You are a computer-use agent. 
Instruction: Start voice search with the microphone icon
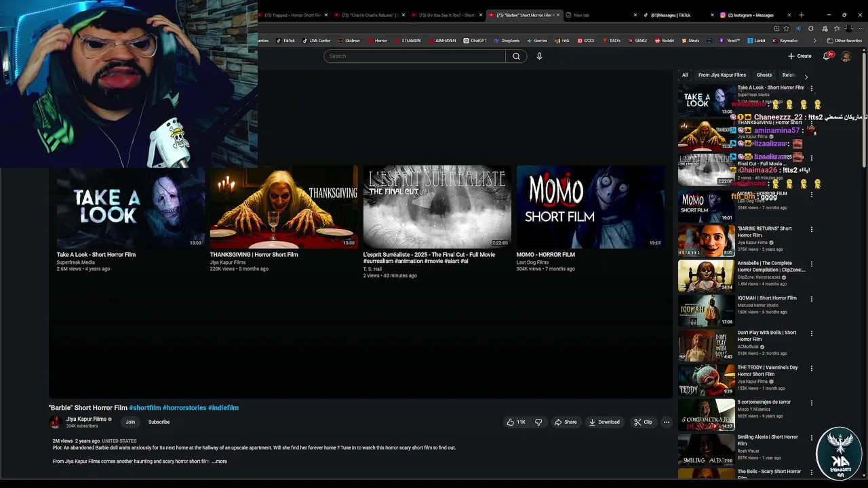[539, 56]
